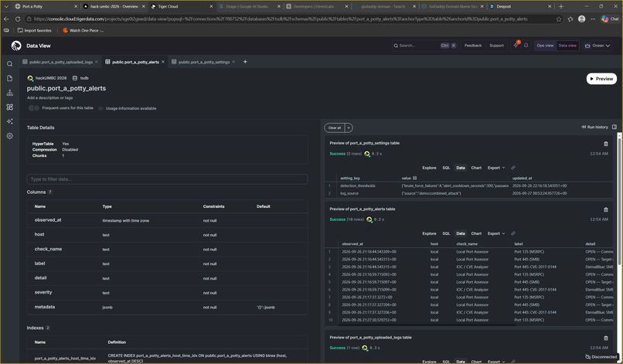The height and width of the screenshot is (364, 623).
Task: Toggle the side panel layout icon
Action: point(614,128)
